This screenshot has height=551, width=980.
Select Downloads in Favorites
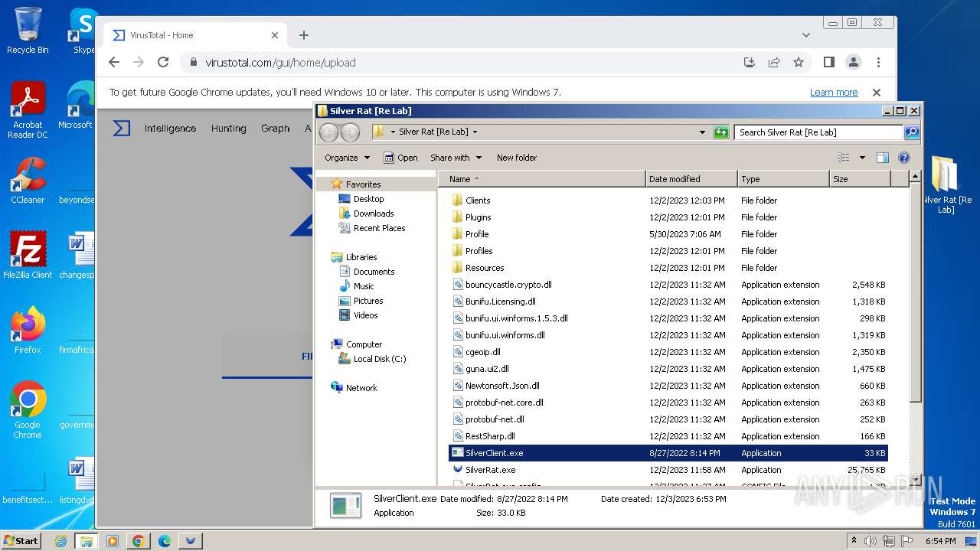(374, 214)
